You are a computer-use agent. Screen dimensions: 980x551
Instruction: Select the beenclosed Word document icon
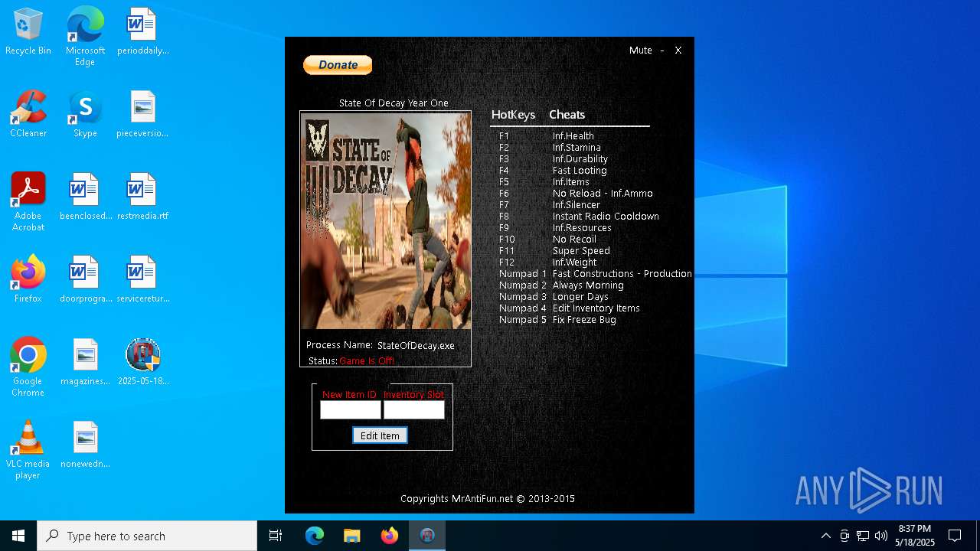[x=85, y=197]
